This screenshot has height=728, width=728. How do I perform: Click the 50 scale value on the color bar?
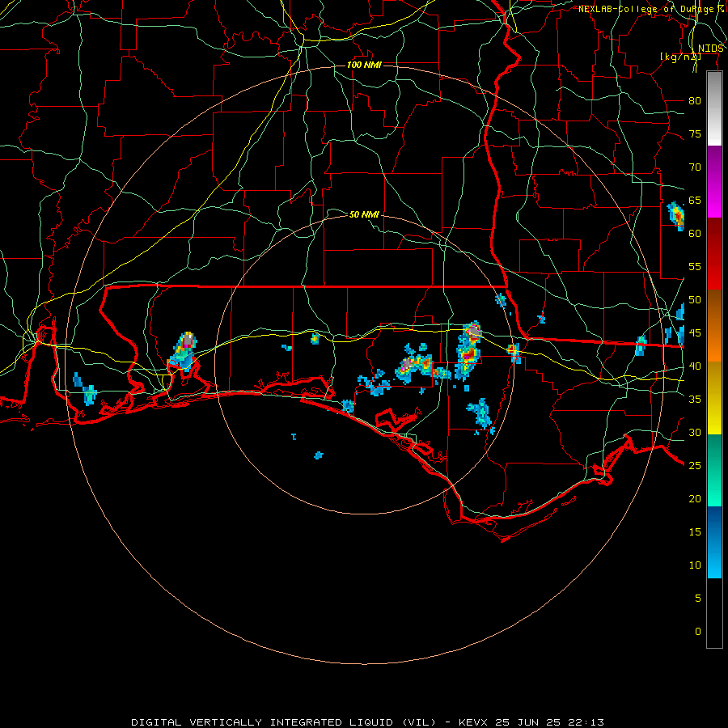tap(695, 300)
